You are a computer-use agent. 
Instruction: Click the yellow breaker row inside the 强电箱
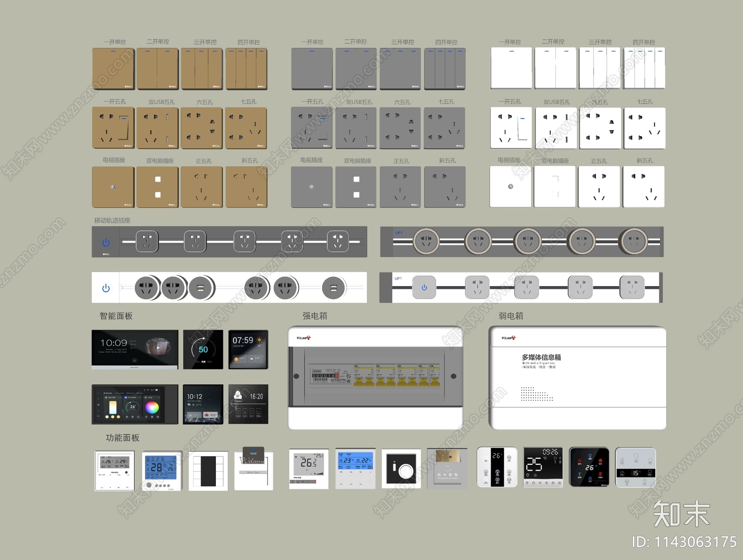coord(397,376)
